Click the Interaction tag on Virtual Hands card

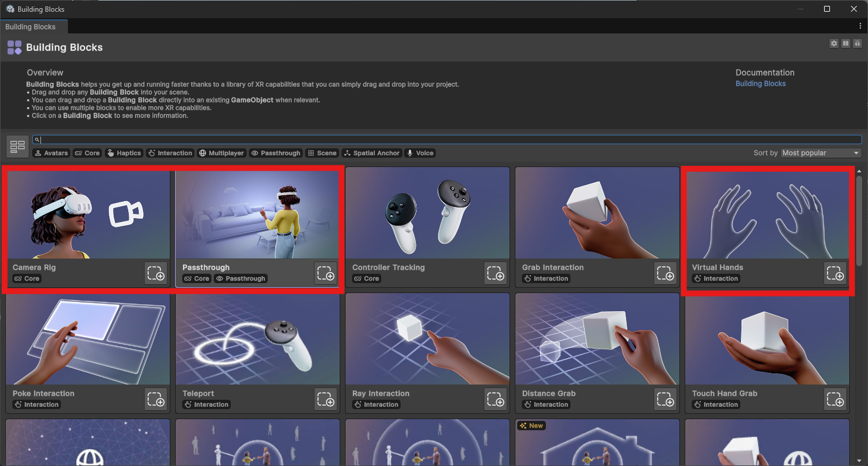pyautogui.click(x=716, y=278)
